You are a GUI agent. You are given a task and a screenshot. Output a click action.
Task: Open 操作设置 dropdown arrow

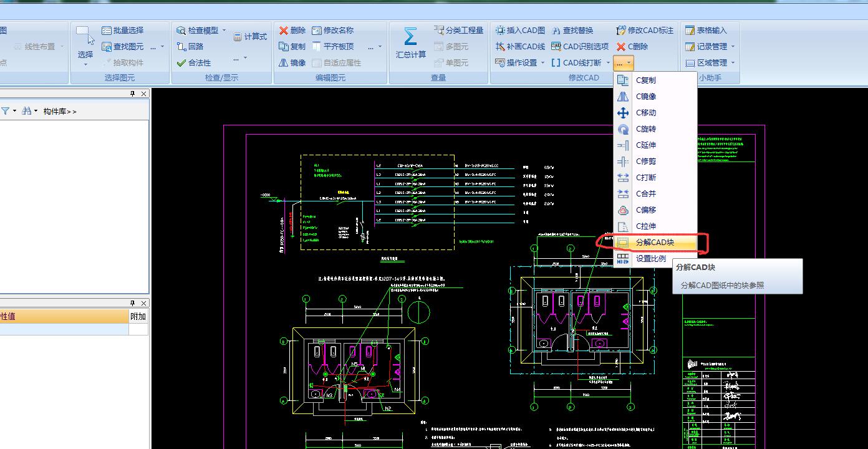(x=542, y=62)
